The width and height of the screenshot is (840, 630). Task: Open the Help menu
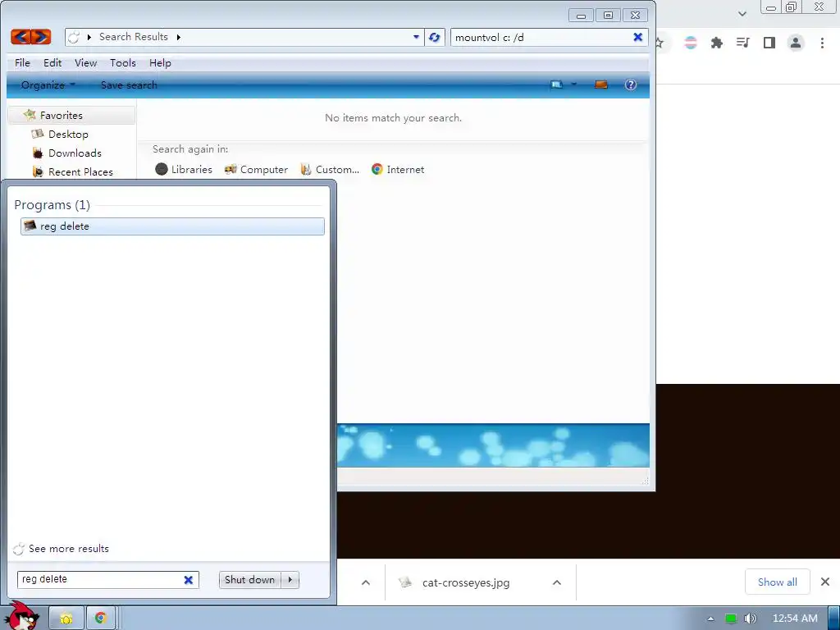pos(160,62)
